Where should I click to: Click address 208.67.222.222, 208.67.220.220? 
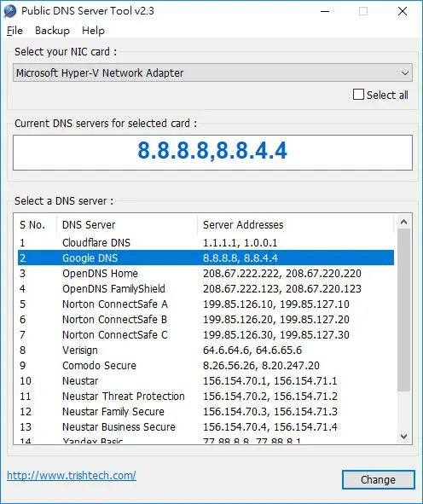point(282,274)
